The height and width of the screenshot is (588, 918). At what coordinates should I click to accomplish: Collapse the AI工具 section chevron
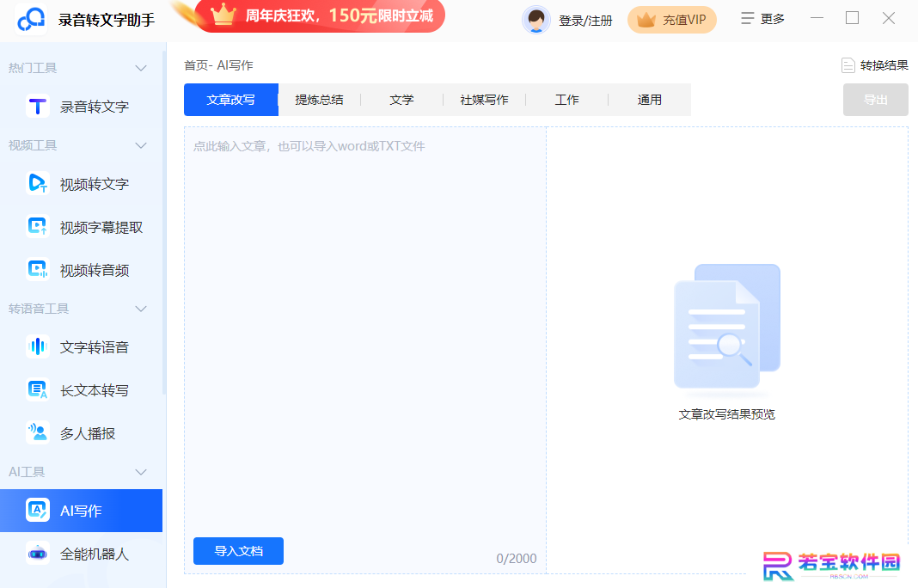coord(140,472)
